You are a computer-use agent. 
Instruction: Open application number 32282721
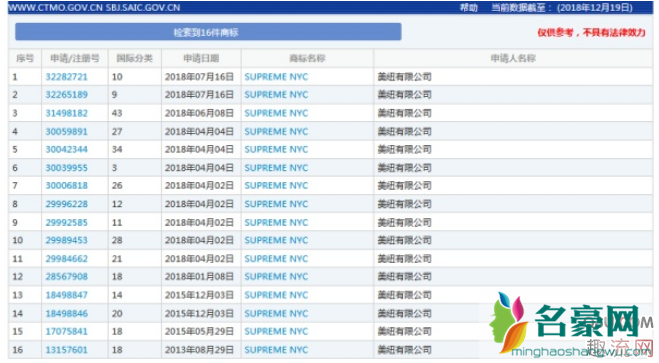click(x=66, y=77)
